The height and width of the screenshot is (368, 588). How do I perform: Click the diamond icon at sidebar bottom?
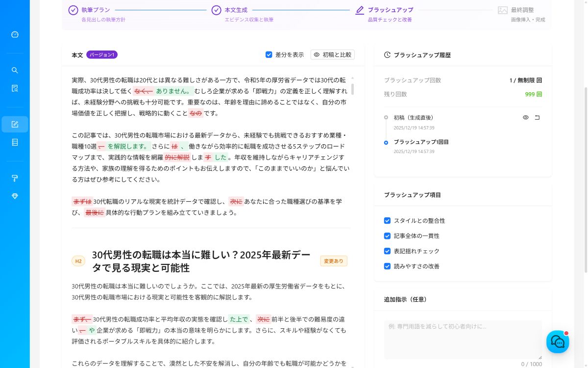pyautogui.click(x=15, y=196)
